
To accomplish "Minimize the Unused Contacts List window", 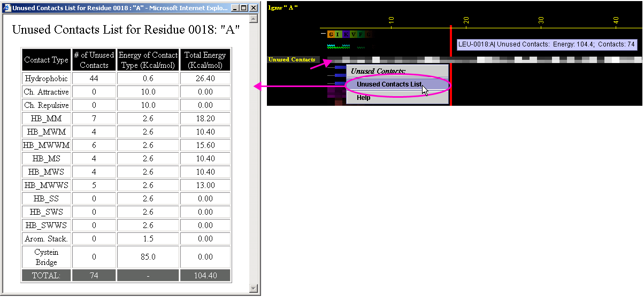I will click(x=235, y=8).
